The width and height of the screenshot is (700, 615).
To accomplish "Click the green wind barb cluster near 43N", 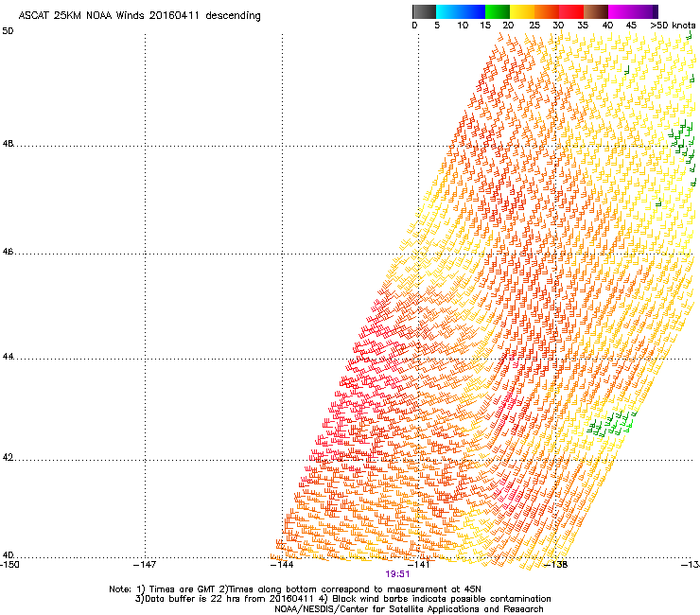I will tap(611, 423).
